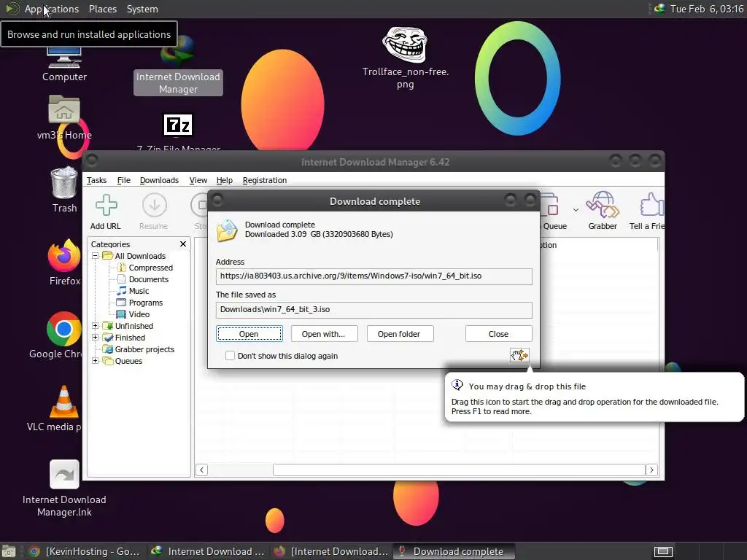Click the Address URL field
Screen dimensions: 747x560
tap(374, 276)
